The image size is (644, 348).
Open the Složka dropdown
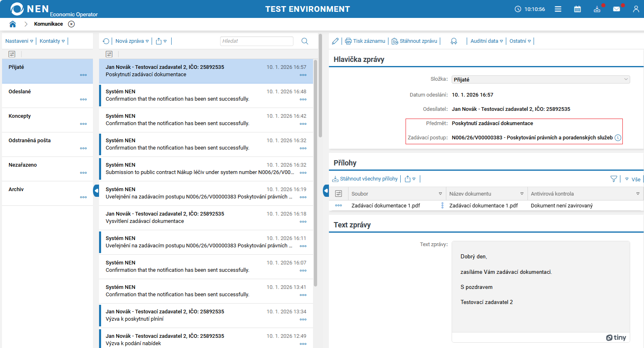(540, 79)
